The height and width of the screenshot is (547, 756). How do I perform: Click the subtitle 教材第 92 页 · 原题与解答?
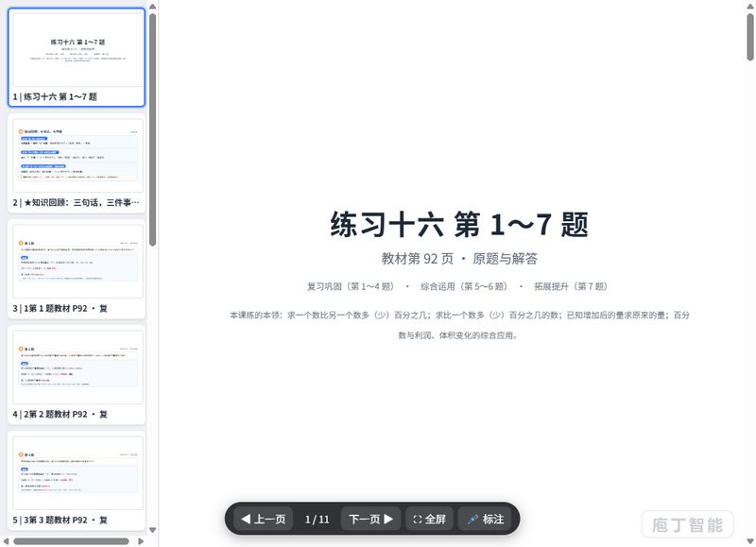[459, 259]
